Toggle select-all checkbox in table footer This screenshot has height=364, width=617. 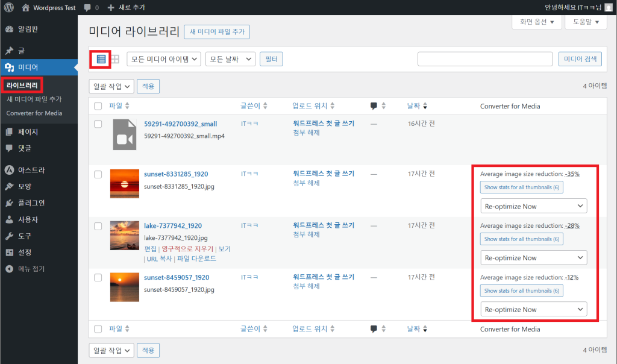pos(98,329)
